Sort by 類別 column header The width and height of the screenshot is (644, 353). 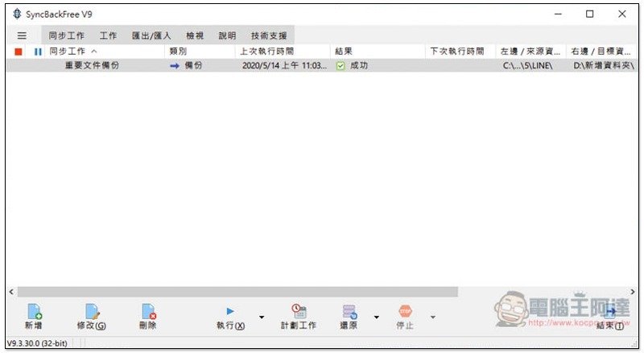200,52
